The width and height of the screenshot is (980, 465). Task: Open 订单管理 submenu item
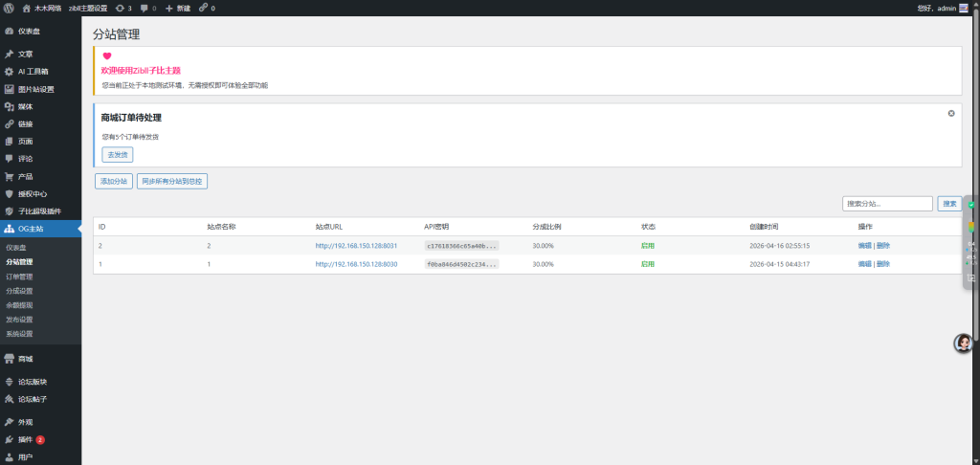coord(19,277)
